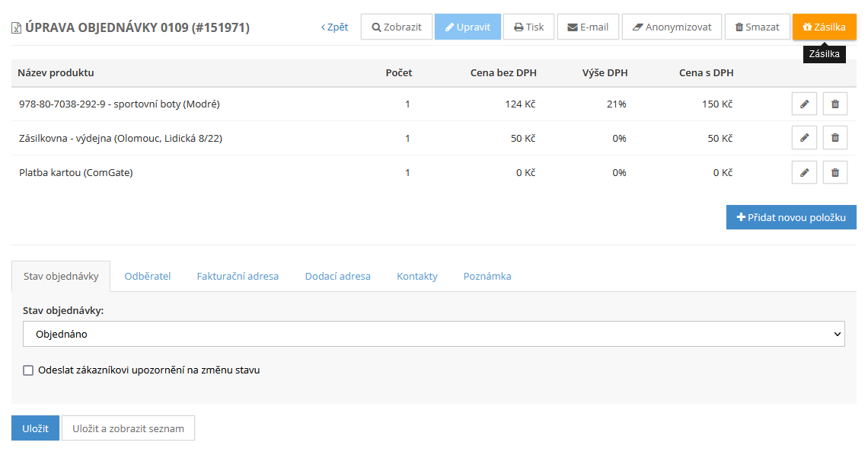Edit the Zásilkovna shipping item
This screenshot has width=868, height=455.
[x=804, y=138]
